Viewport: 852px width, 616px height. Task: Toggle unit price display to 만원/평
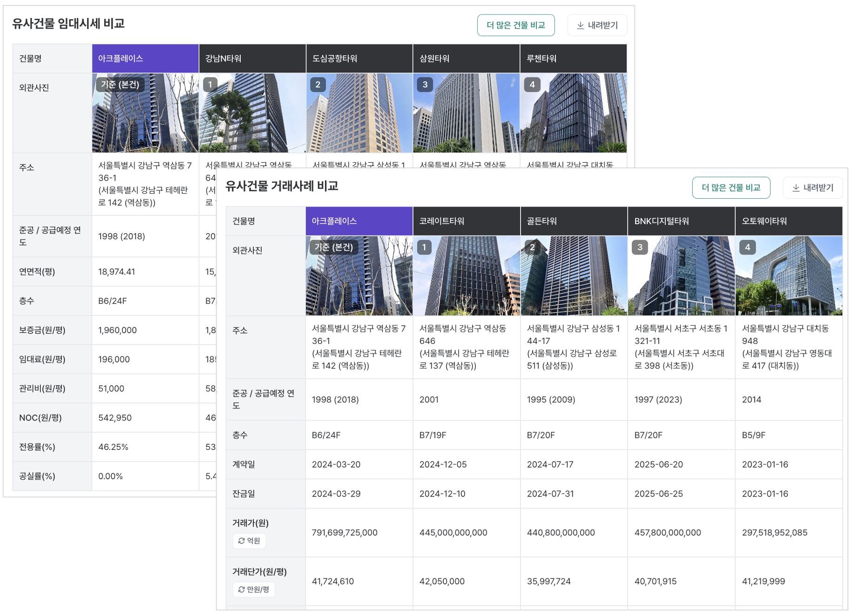(254, 589)
